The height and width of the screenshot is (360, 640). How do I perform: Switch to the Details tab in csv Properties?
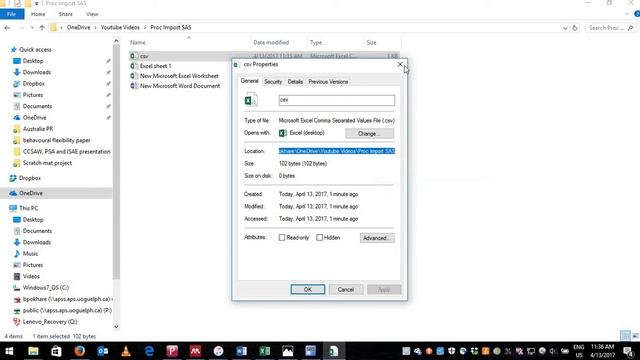[x=295, y=82]
